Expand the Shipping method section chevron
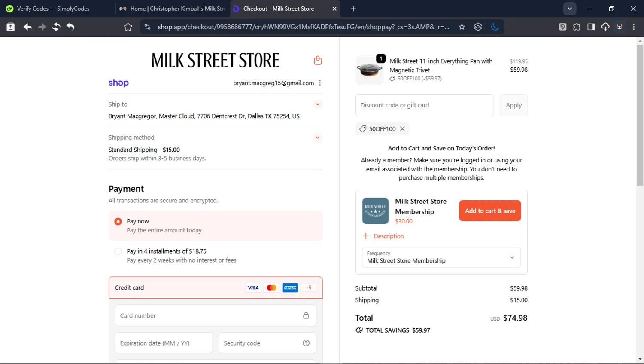Viewport: 644px width, 364px height. click(x=318, y=138)
